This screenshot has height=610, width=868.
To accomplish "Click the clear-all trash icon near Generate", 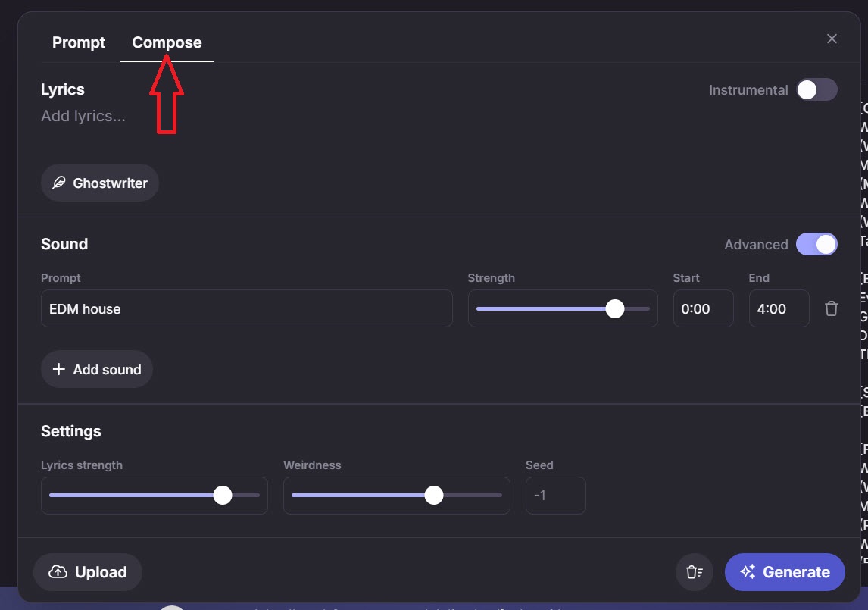I will click(x=693, y=572).
